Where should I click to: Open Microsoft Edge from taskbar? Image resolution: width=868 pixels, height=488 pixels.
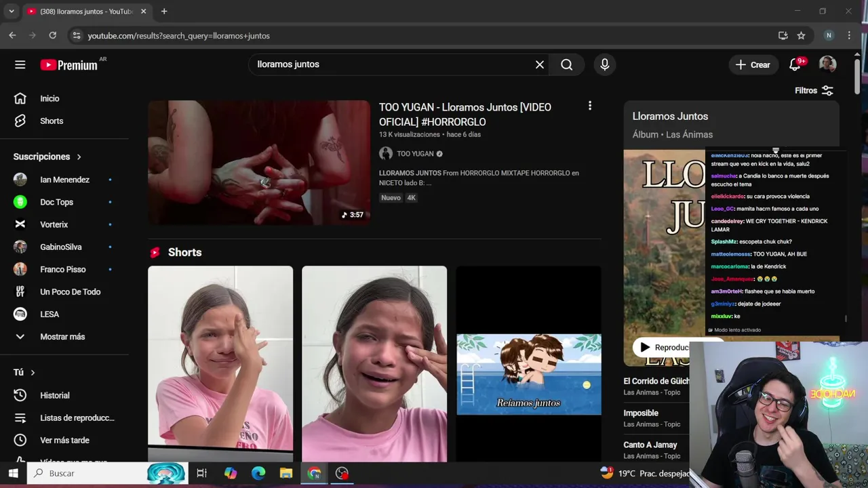[258, 473]
